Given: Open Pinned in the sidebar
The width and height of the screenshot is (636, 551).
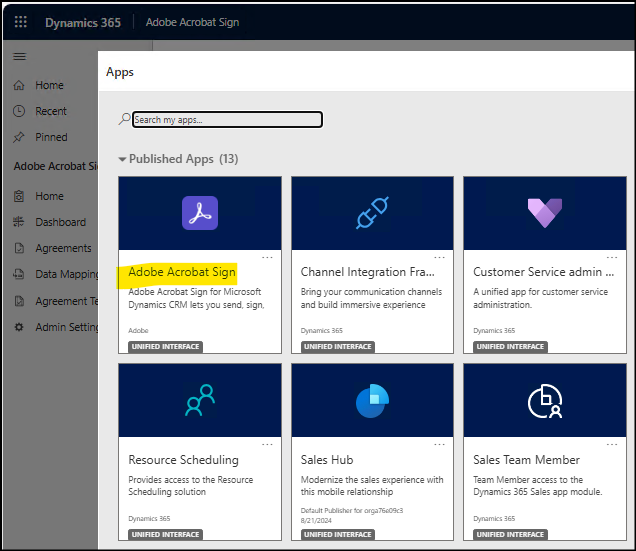Looking at the screenshot, I should tap(51, 137).
